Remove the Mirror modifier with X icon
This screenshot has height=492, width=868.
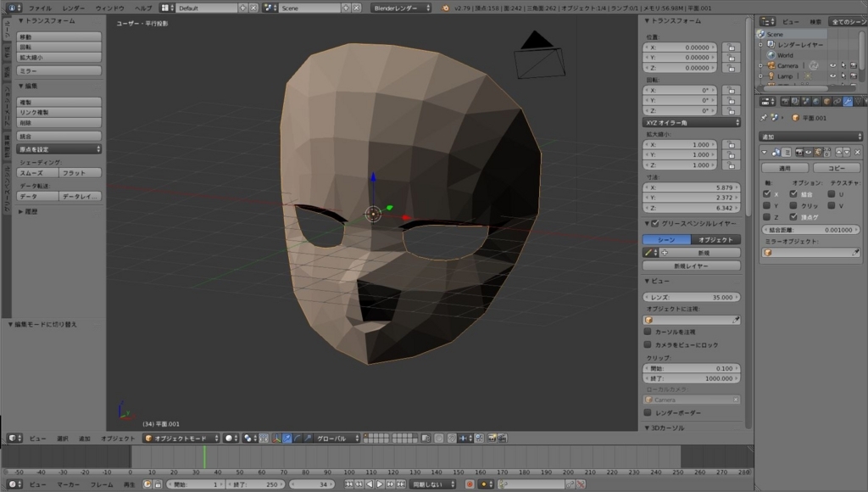click(857, 152)
